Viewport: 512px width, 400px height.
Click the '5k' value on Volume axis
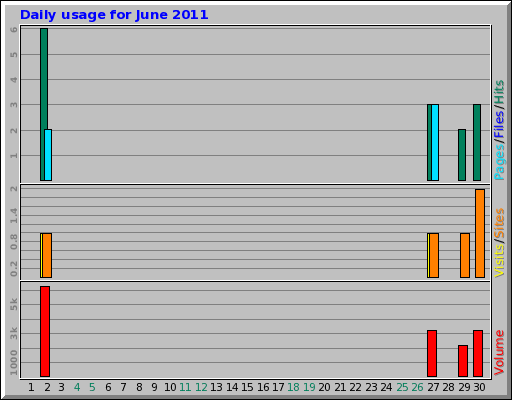click(14, 304)
